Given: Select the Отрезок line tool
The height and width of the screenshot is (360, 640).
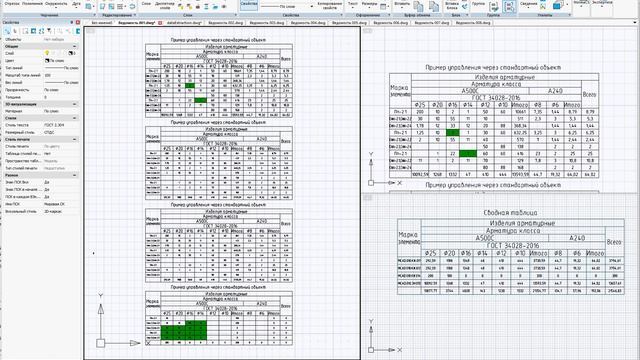Looking at the screenshot, I should click(12, 3).
